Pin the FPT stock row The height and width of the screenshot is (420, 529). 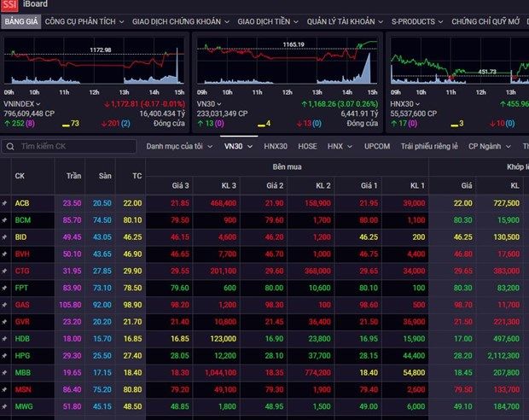coord(4,288)
